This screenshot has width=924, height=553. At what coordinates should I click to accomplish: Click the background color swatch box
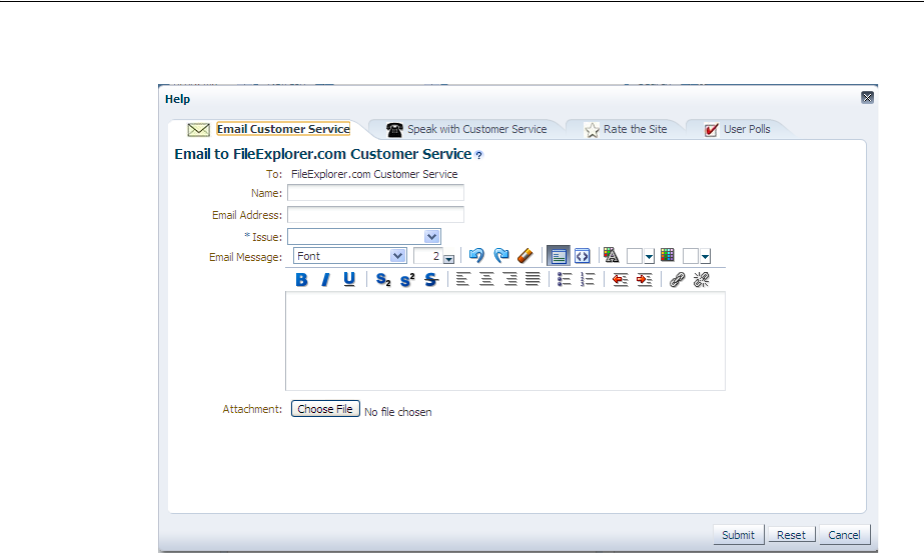click(x=691, y=256)
